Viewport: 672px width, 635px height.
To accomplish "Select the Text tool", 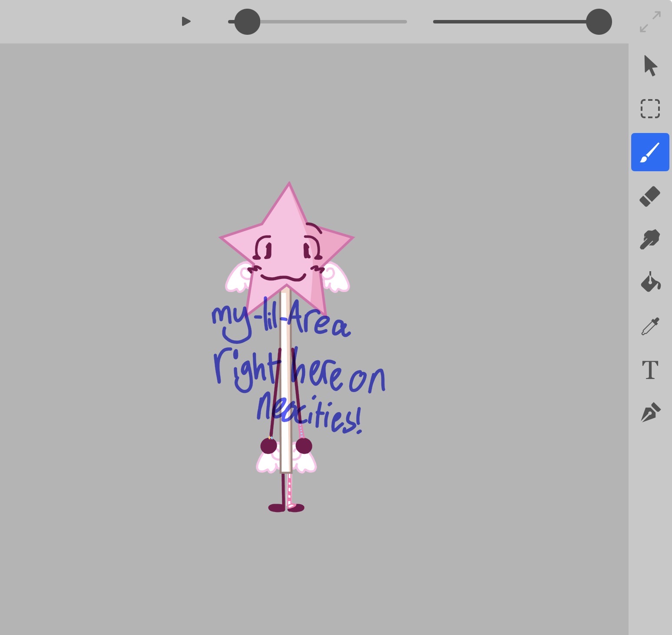I will [x=650, y=370].
